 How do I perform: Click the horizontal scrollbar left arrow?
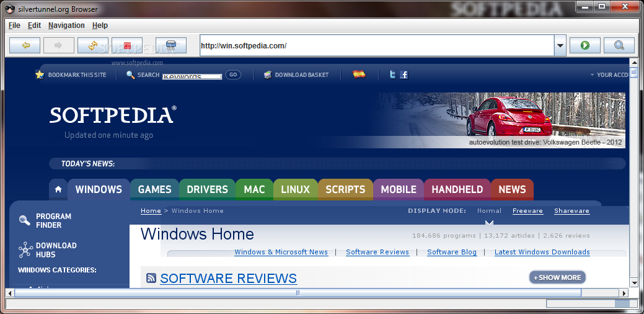click(x=9, y=293)
